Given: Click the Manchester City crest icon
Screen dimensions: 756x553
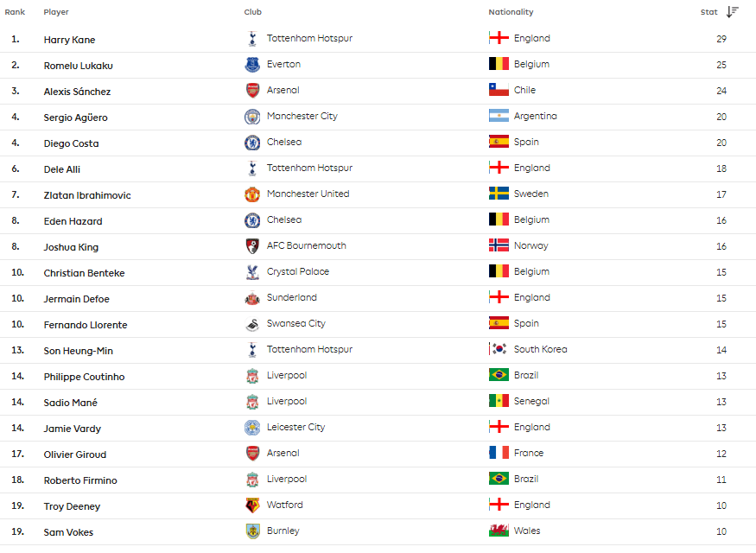Looking at the screenshot, I should pyautogui.click(x=252, y=117).
